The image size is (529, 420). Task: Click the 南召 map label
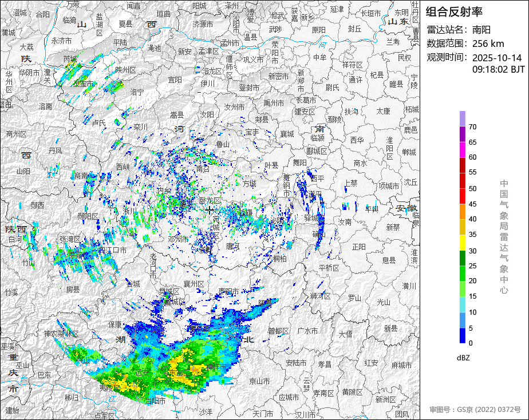(x=203, y=169)
